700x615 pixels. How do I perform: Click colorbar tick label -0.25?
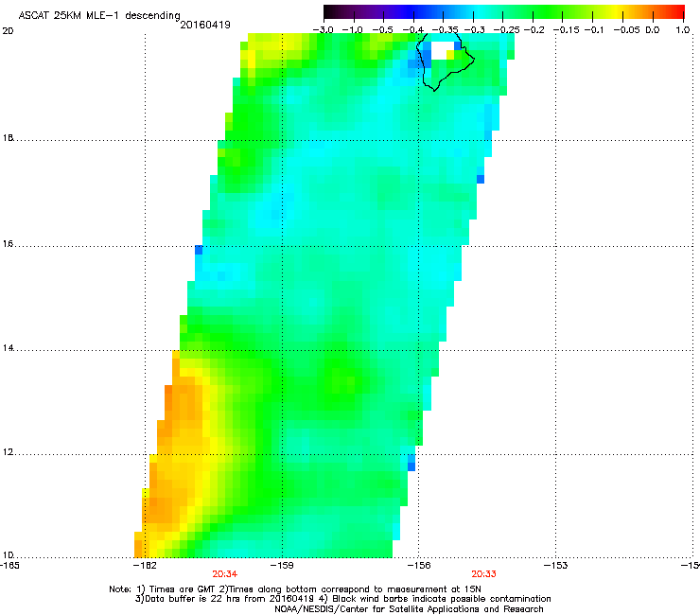(x=506, y=30)
